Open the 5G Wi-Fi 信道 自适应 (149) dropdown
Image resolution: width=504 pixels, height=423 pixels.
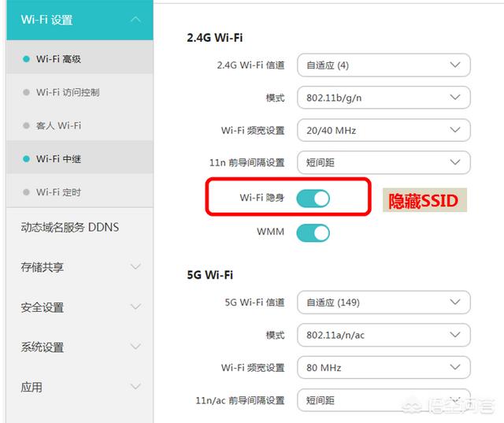click(384, 302)
